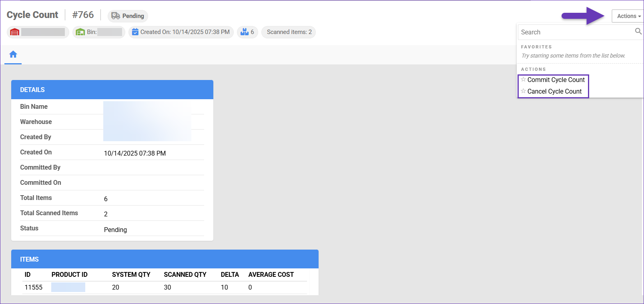This screenshot has width=644, height=304.
Task: Click the ITEMS panel header
Action: click(x=165, y=259)
